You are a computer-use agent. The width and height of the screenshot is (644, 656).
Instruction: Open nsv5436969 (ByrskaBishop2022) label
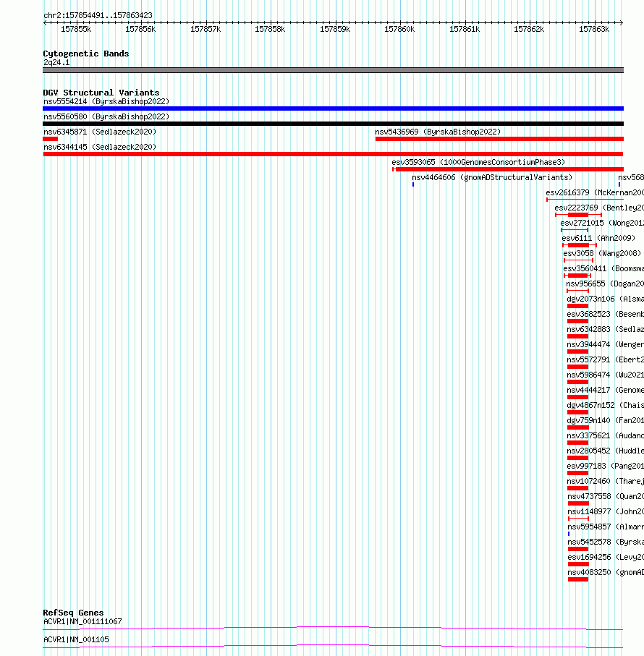tap(438, 132)
